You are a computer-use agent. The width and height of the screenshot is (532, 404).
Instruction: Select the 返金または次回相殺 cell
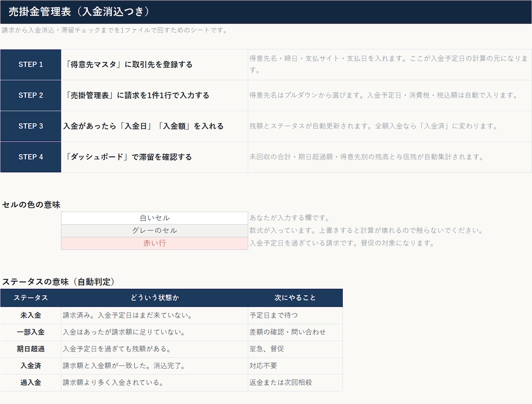[295, 383]
